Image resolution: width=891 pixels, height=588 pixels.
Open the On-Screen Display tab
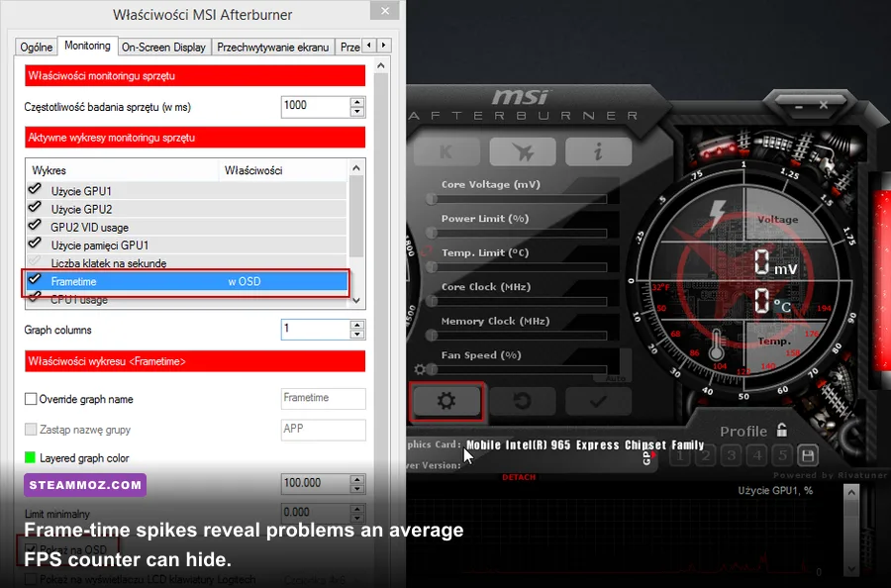point(163,48)
